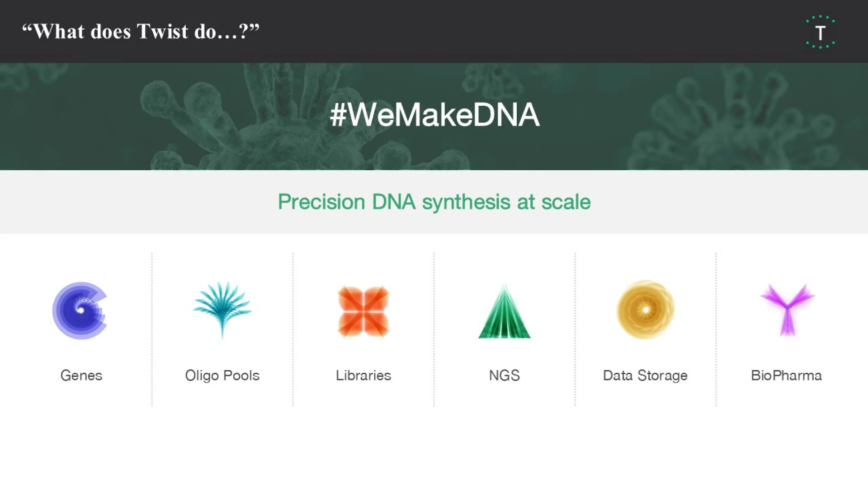868x488 pixels.
Task: Click the dotted divider between NGS and Data Storage
Action: [x=575, y=329]
